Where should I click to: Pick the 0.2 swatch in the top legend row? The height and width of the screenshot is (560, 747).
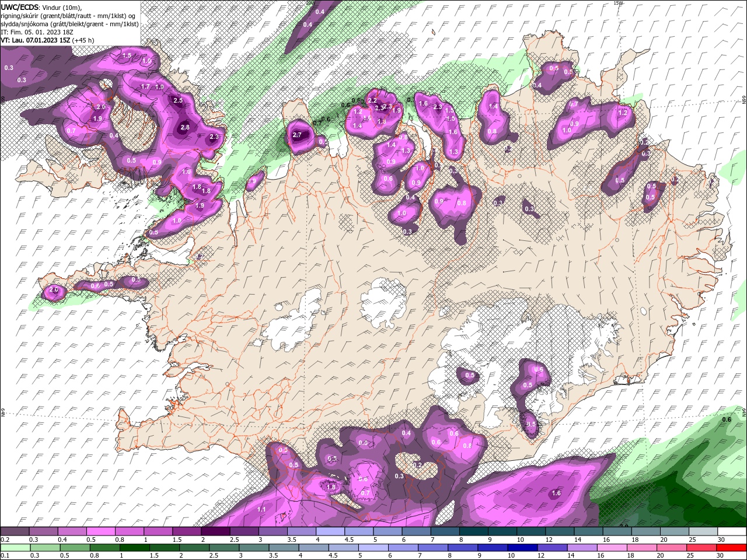click(15, 531)
